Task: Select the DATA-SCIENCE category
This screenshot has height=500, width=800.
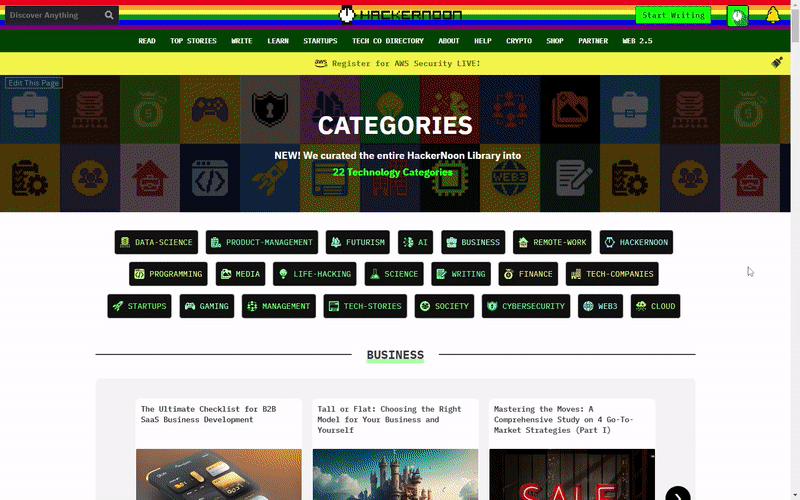Action: pos(156,242)
